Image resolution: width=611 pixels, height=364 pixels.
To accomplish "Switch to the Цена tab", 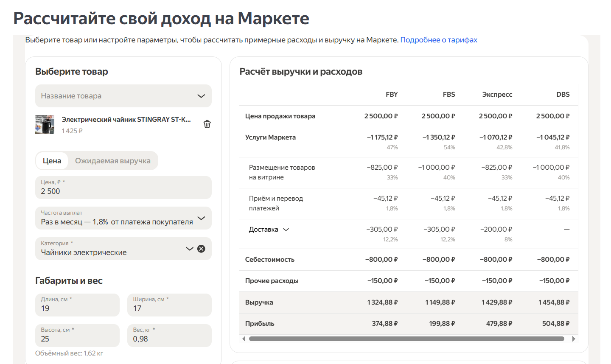I will tap(52, 161).
